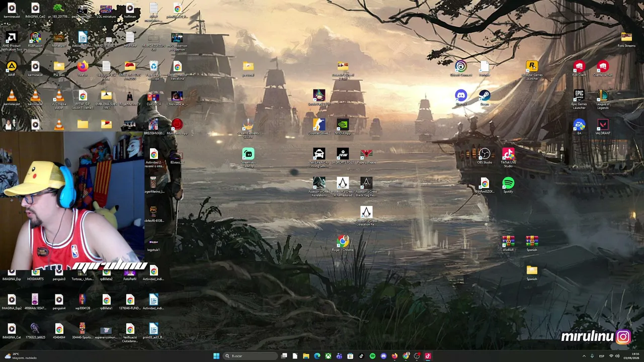Launch RGBFusion from the desktop
The image size is (644, 362).
(35, 39)
